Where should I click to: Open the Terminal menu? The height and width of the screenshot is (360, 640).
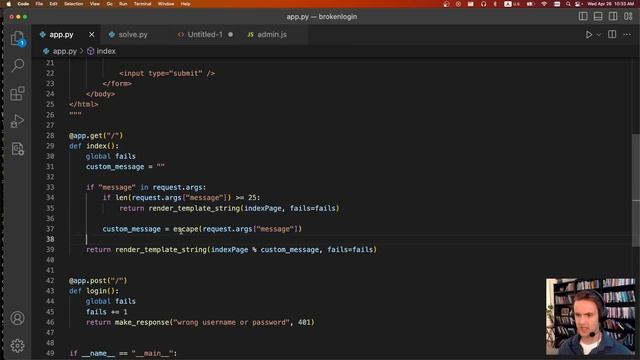[x=142, y=4]
